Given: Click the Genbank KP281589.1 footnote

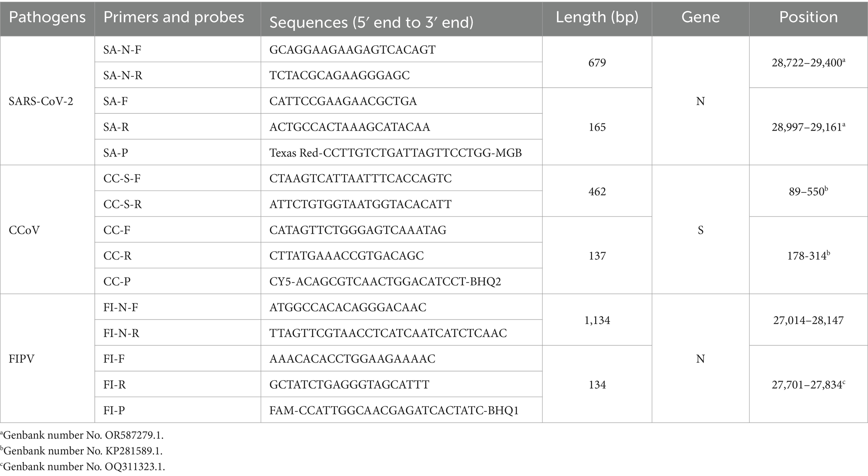Looking at the screenshot, I should [x=81, y=451].
